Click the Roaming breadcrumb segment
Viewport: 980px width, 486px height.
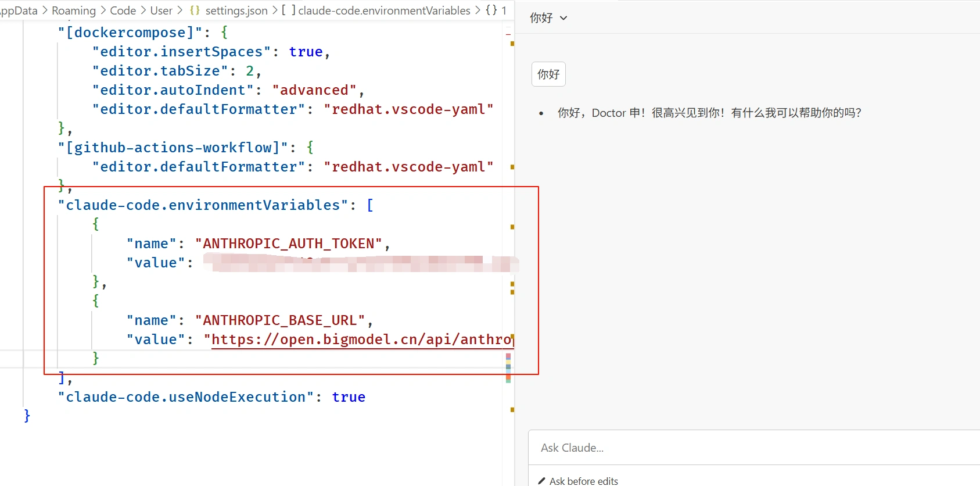pyautogui.click(x=74, y=10)
